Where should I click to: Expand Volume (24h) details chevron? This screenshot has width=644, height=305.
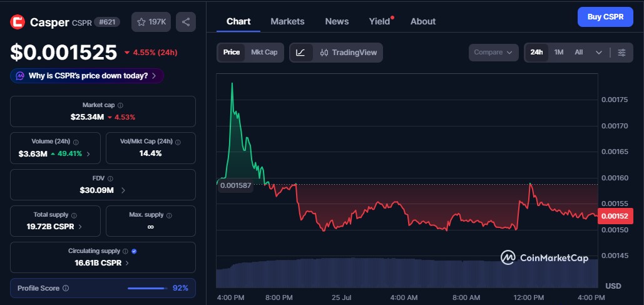(88, 154)
